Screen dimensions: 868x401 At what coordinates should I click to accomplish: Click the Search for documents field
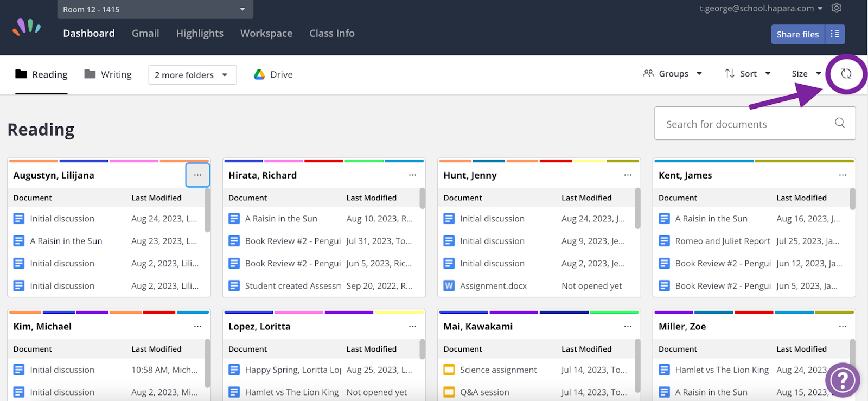pyautogui.click(x=755, y=123)
